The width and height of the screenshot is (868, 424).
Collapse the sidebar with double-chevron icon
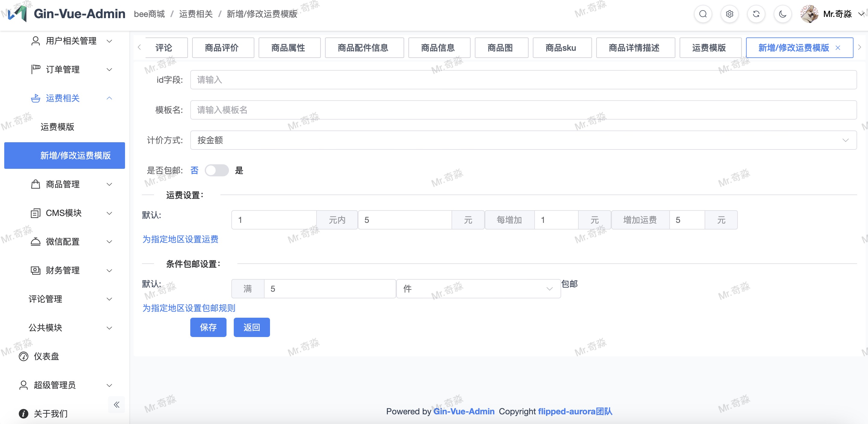pos(117,404)
